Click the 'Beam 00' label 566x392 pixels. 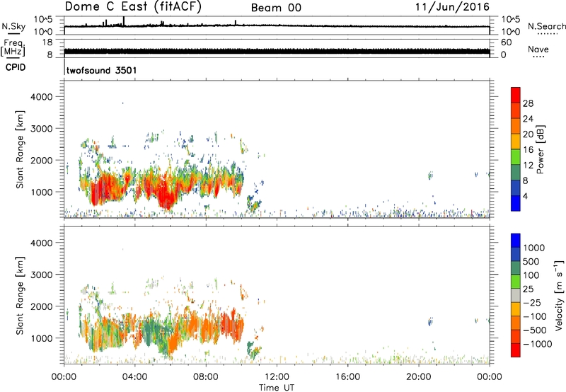click(276, 8)
